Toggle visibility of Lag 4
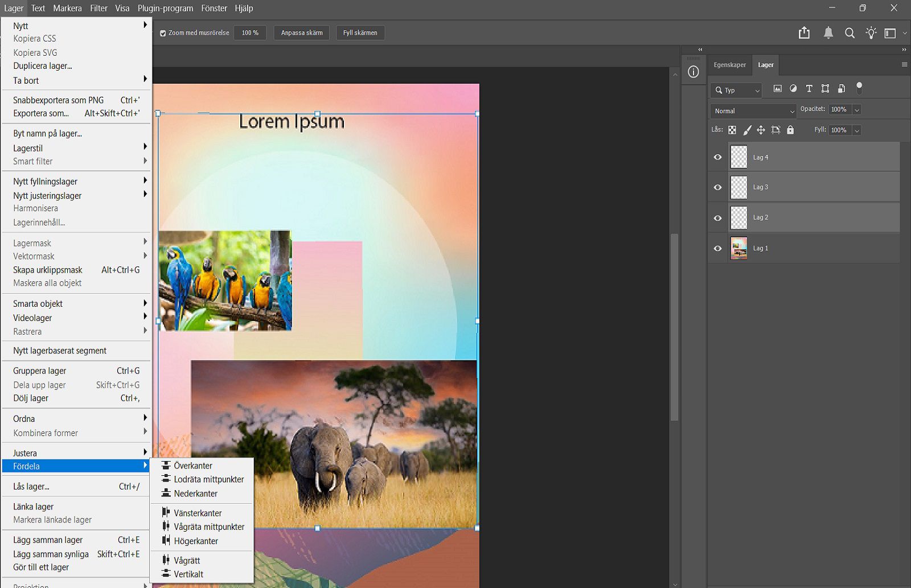This screenshot has height=588, width=911. (717, 157)
